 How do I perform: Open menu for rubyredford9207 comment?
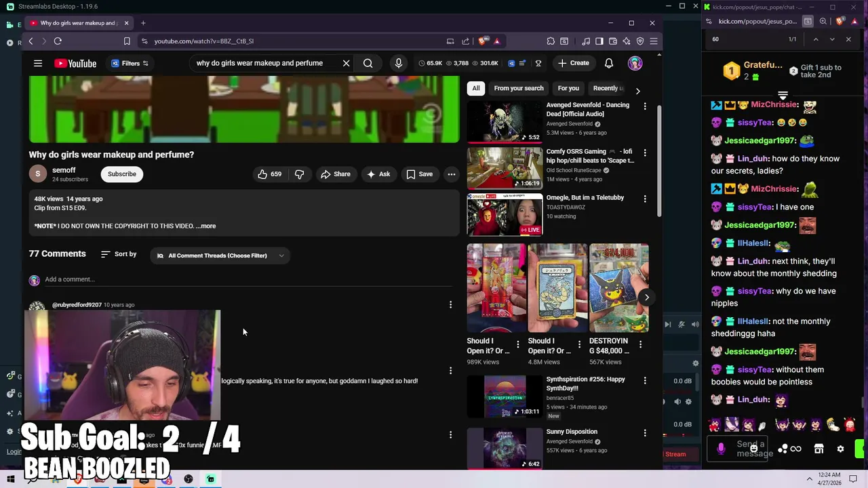coord(450,305)
